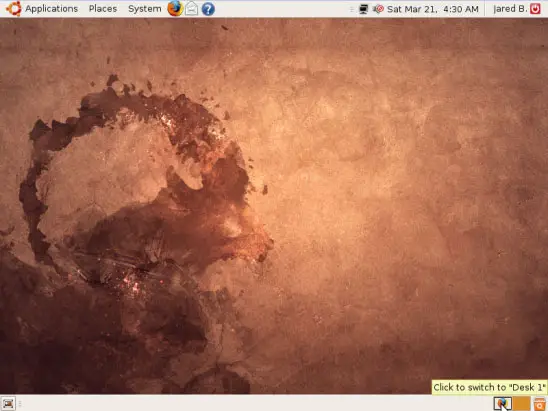Open the Places menu
Viewport: 548px width, 411px height.
103,9
